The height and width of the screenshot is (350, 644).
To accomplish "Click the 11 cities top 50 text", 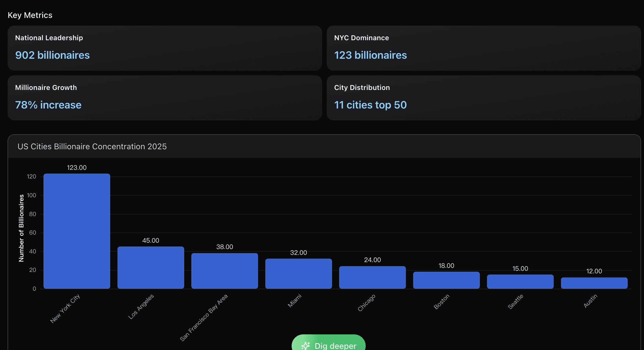I will click(370, 105).
